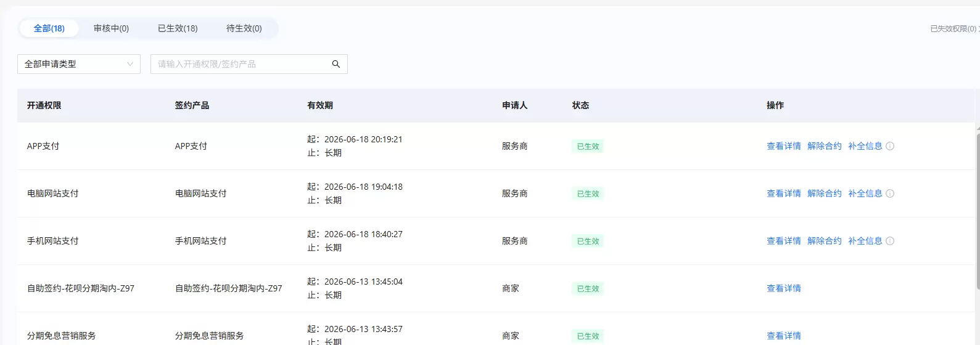This screenshot has width=980, height=345.
Task: Open the 已失效权限(0) link
Action: click(953, 29)
